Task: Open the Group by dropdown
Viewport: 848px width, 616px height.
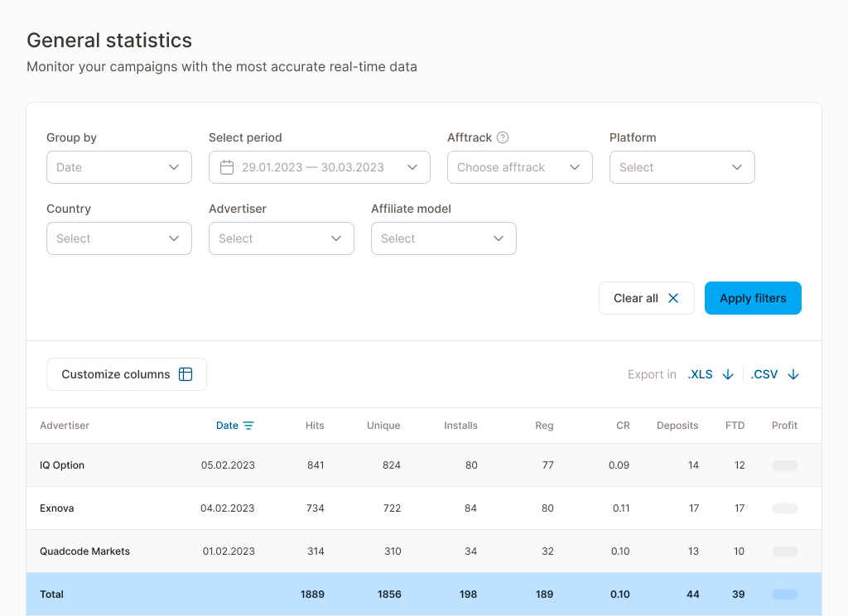Action: 119,167
